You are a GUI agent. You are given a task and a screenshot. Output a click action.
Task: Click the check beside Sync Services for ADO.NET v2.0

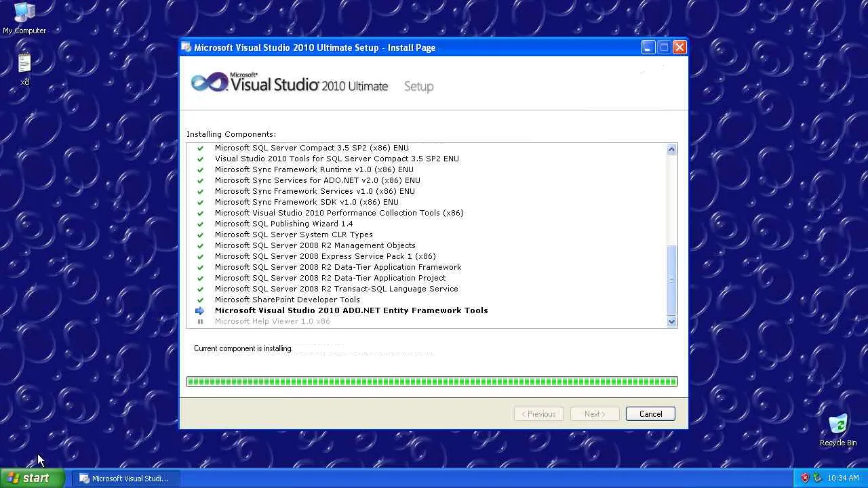point(200,180)
